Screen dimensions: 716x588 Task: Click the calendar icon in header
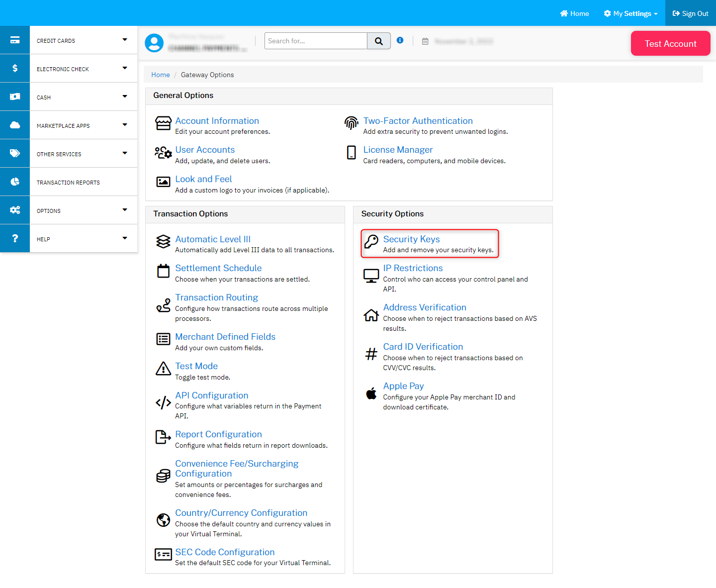point(425,41)
